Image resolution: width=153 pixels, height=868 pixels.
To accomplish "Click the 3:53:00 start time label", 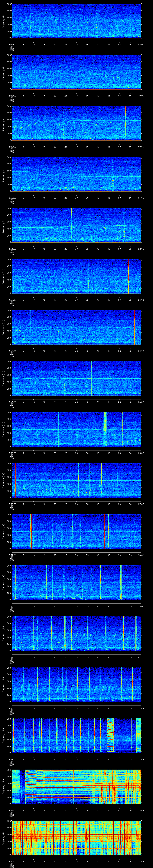I will 12,351.
